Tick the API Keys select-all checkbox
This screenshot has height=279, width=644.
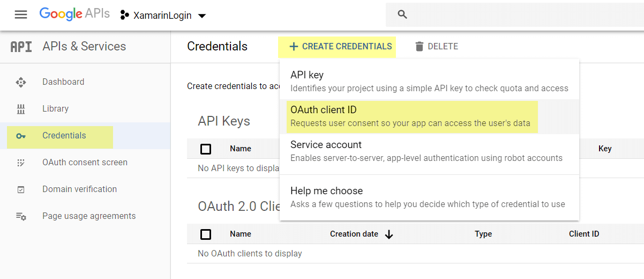tap(205, 149)
